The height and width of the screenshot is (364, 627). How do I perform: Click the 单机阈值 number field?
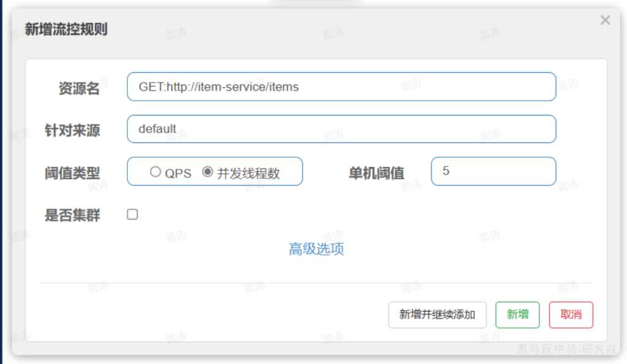click(493, 171)
